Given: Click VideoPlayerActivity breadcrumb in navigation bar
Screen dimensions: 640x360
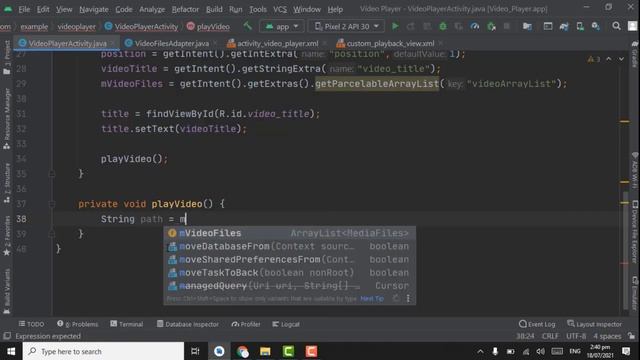Looking at the screenshot, I should (142, 27).
